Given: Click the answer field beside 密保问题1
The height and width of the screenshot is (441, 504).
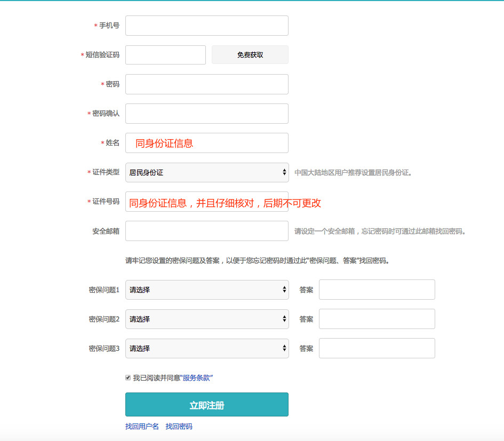Looking at the screenshot, I should [x=376, y=290].
